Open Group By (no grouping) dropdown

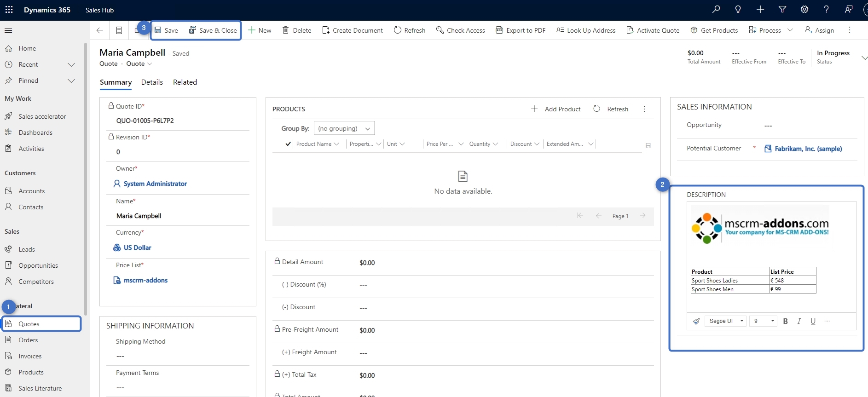tap(344, 128)
